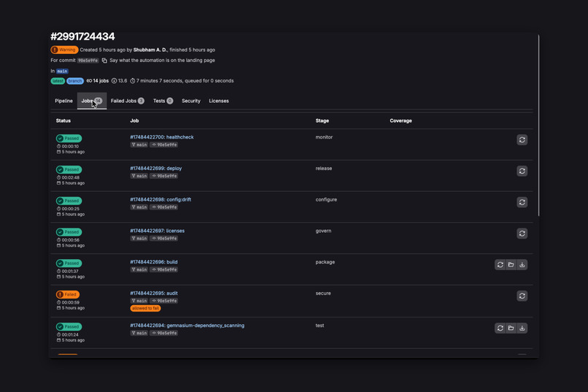588x392 pixels.
Task: Select the Jobs tab
Action: tap(92, 101)
